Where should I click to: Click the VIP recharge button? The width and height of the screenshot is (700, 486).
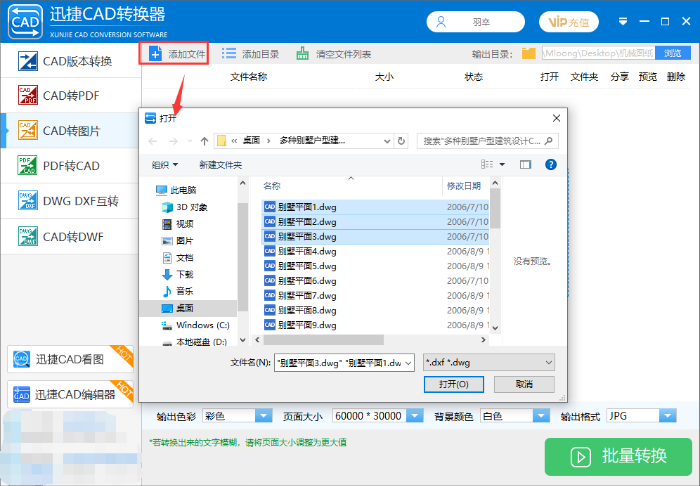coord(568,22)
